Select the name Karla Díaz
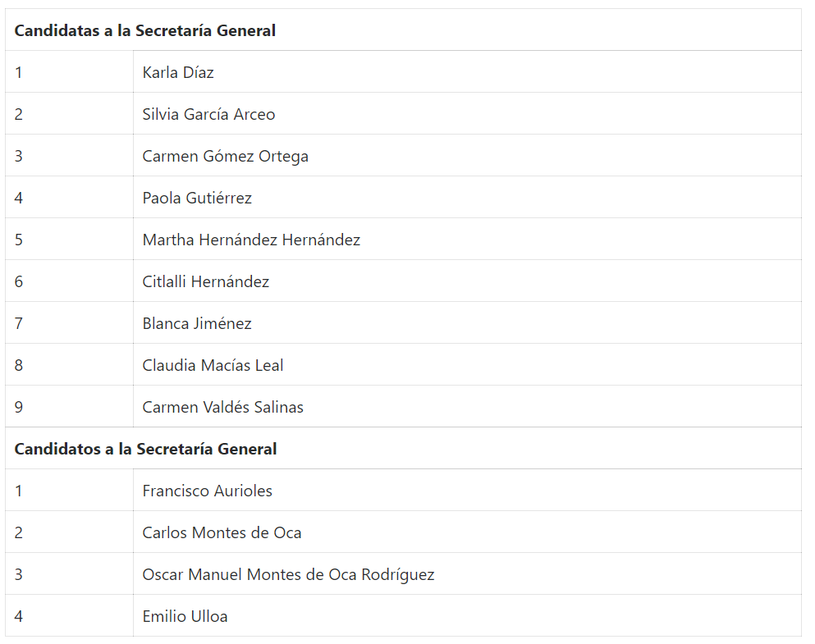815x644 pixels. 178,73
